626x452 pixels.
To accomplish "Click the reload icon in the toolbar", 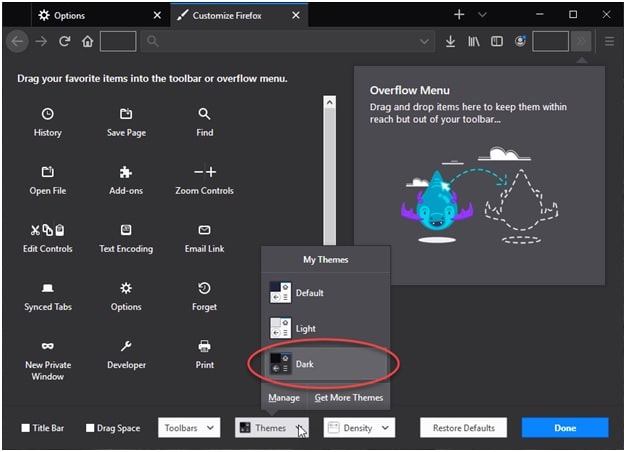I will (65, 41).
